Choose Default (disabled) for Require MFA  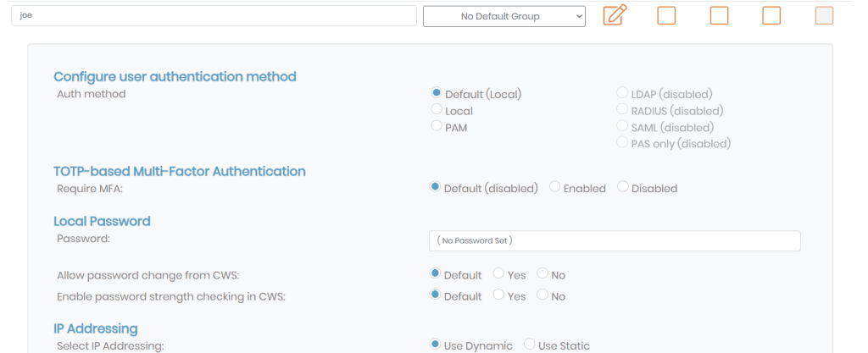pos(437,187)
